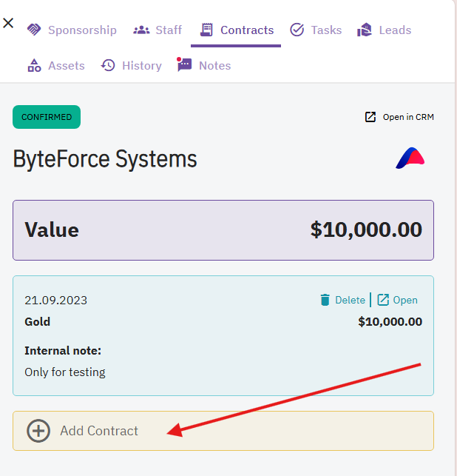Click the Sponsorship handshake icon
The width and height of the screenshot is (457, 476).
click(34, 30)
